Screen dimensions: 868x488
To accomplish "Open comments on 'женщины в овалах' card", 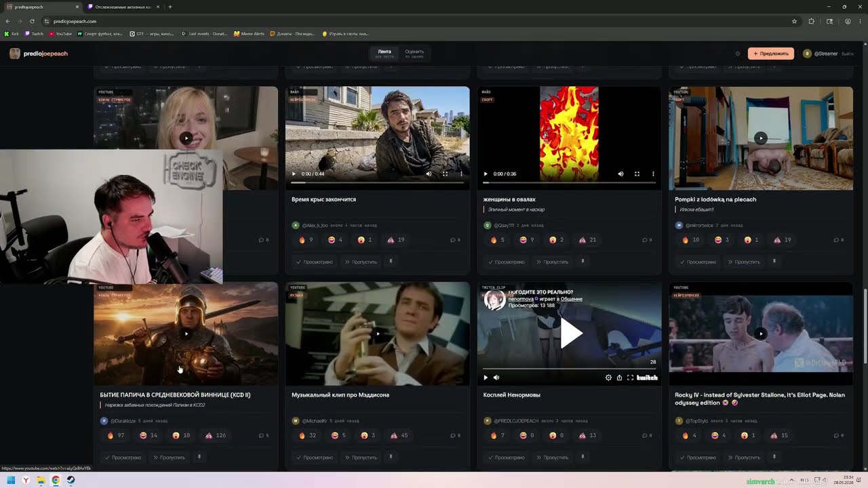I will 647,240.
